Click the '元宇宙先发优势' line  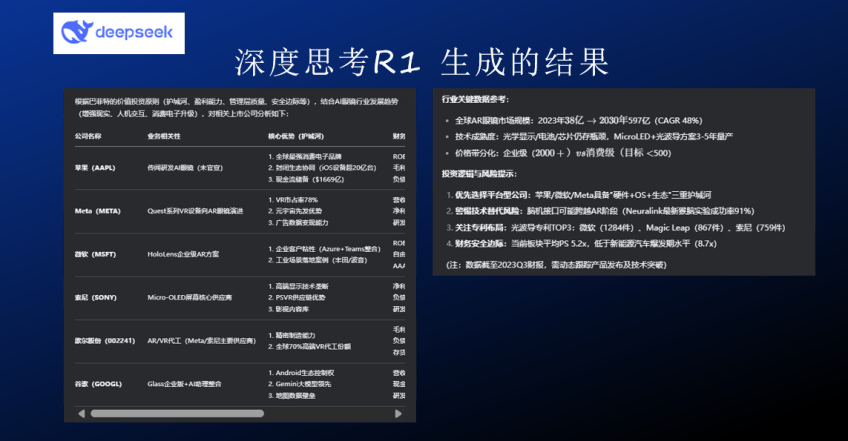pos(295,211)
